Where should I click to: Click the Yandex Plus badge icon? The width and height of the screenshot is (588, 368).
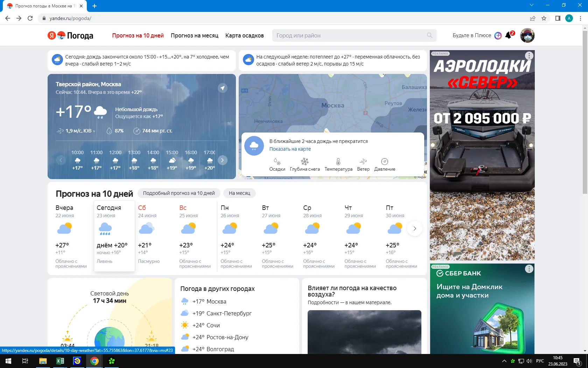coord(498,35)
